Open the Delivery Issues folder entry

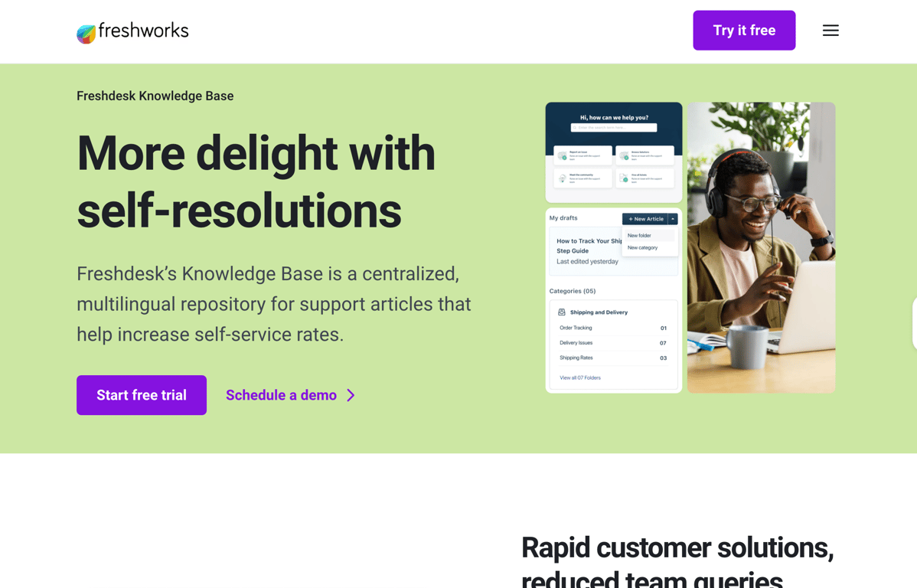point(576,341)
